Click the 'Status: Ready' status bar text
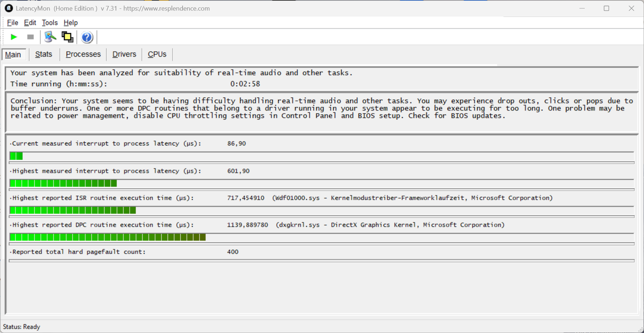The width and height of the screenshot is (644, 333). [22, 327]
